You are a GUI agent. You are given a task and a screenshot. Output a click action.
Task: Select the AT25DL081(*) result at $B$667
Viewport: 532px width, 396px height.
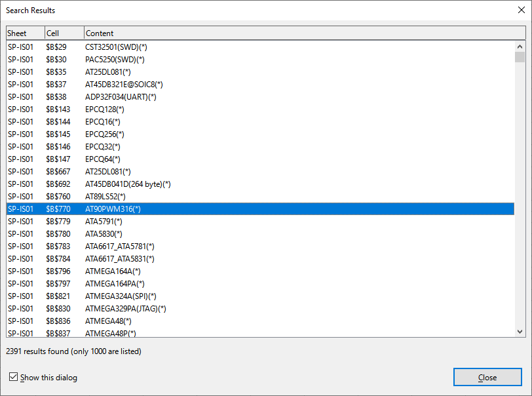[260, 172]
